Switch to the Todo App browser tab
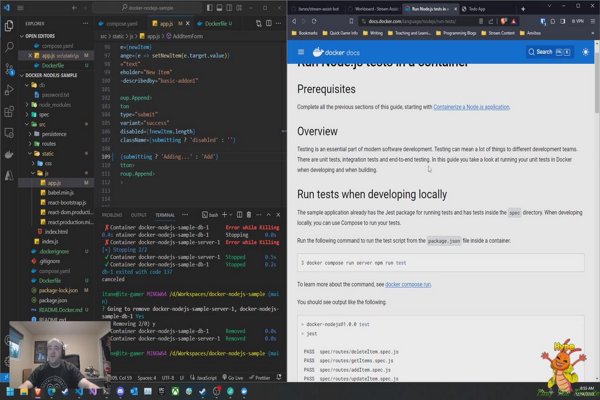600x400 pixels. click(x=476, y=8)
